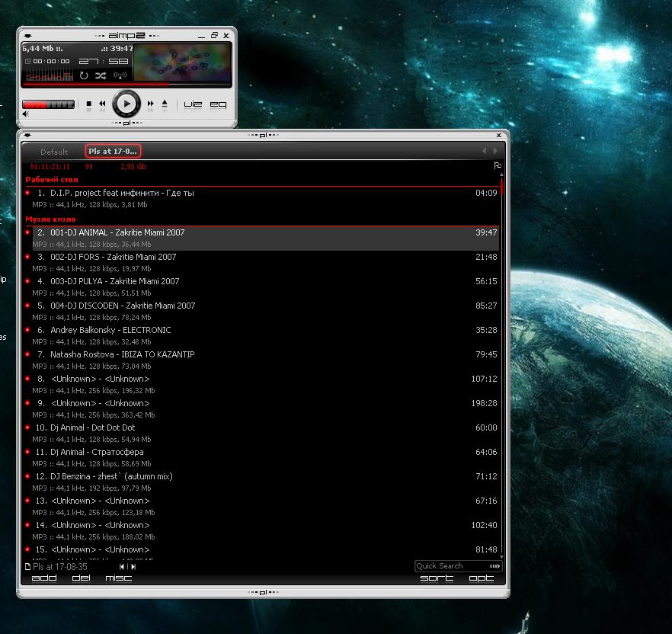Go to the previous playlist arrow
This screenshot has height=634, width=672.
[x=122, y=567]
